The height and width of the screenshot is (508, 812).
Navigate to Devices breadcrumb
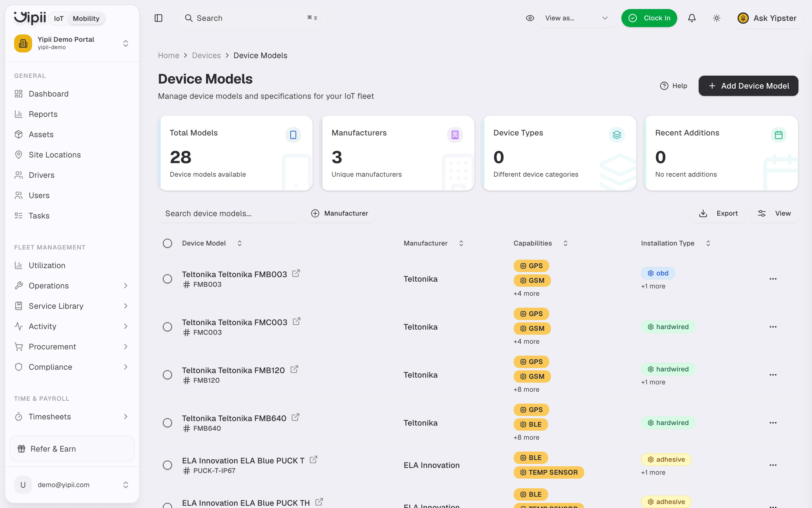pos(206,55)
